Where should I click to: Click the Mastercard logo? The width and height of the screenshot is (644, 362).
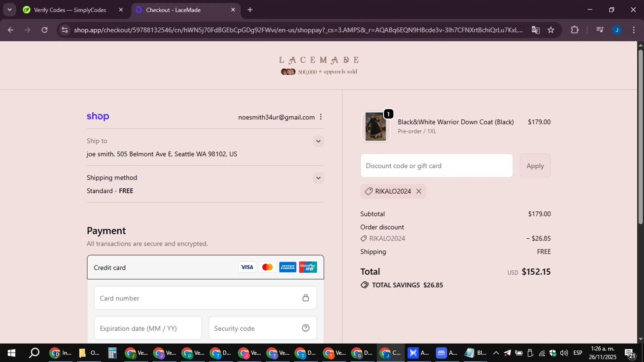click(x=267, y=267)
